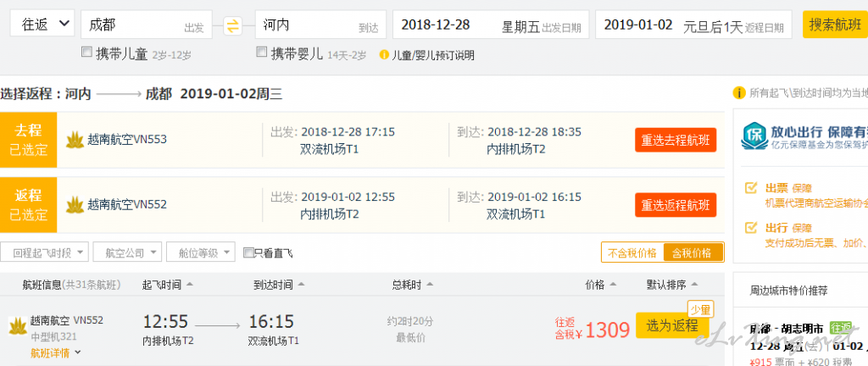
Task: Sort flights by 起飞时间 column
Action: coord(168,285)
